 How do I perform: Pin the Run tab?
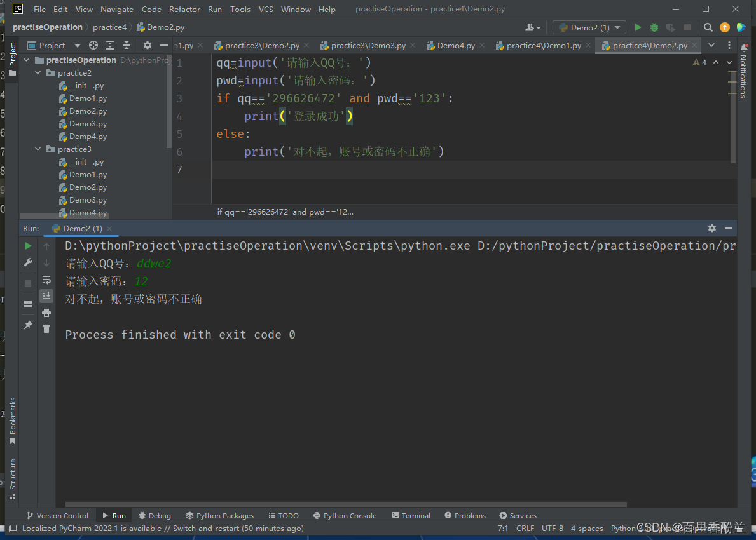point(28,325)
